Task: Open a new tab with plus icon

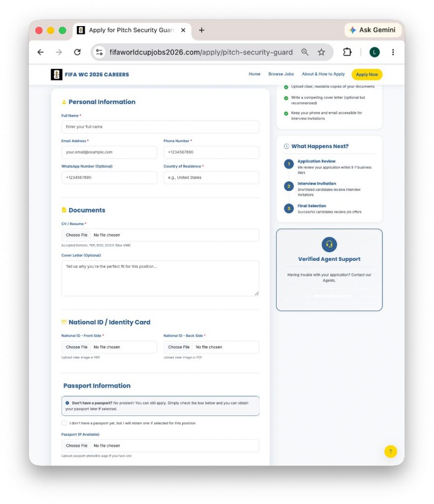Action: click(x=201, y=30)
